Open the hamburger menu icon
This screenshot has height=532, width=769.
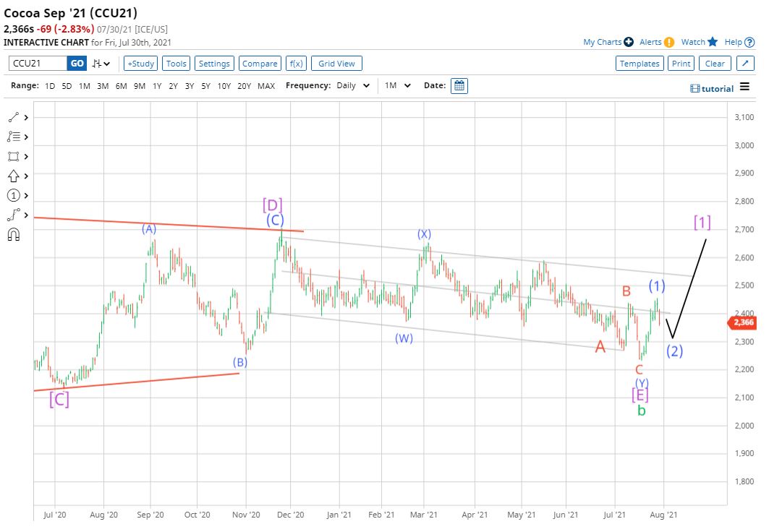(x=745, y=87)
